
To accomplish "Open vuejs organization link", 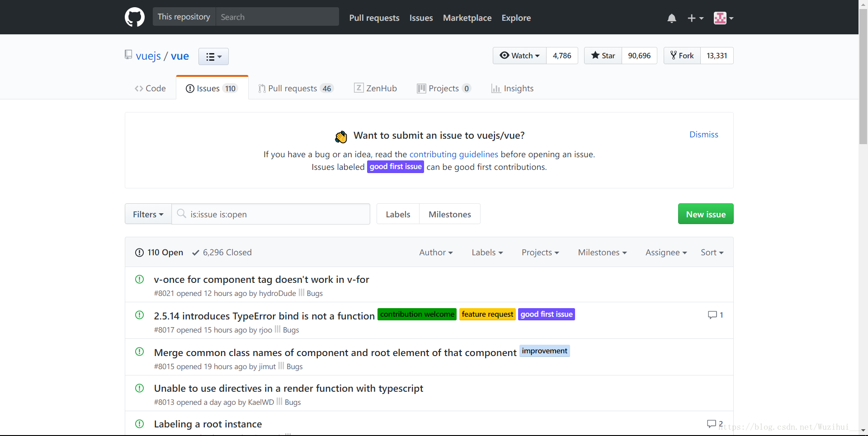I will pos(148,56).
